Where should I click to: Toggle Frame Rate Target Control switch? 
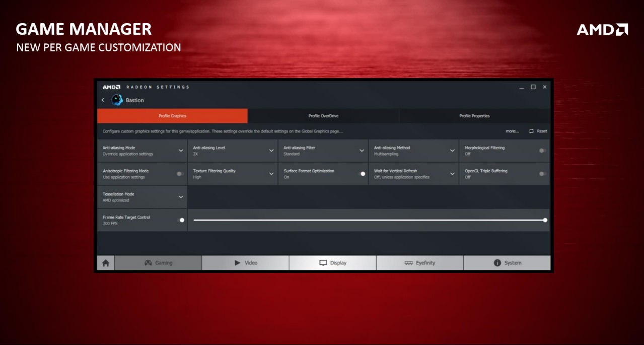click(182, 220)
